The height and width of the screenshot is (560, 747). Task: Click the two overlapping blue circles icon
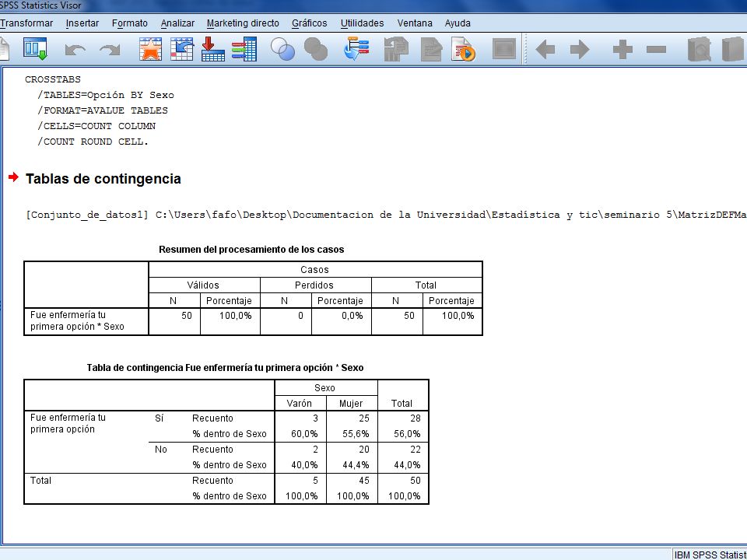click(x=282, y=49)
